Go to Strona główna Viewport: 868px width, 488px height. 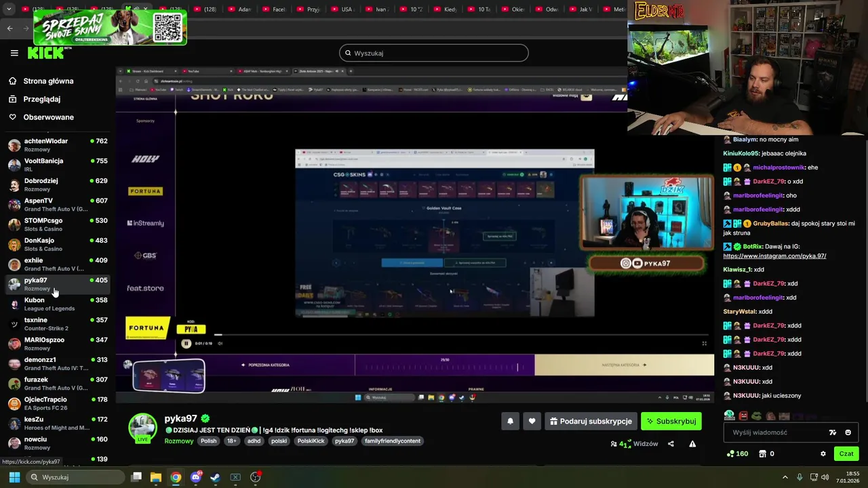pyautogui.click(x=48, y=81)
